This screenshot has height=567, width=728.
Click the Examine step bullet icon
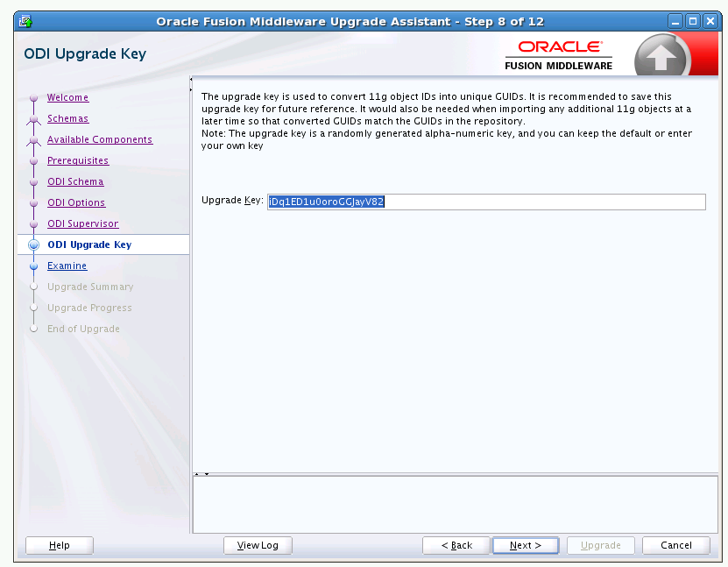33,266
